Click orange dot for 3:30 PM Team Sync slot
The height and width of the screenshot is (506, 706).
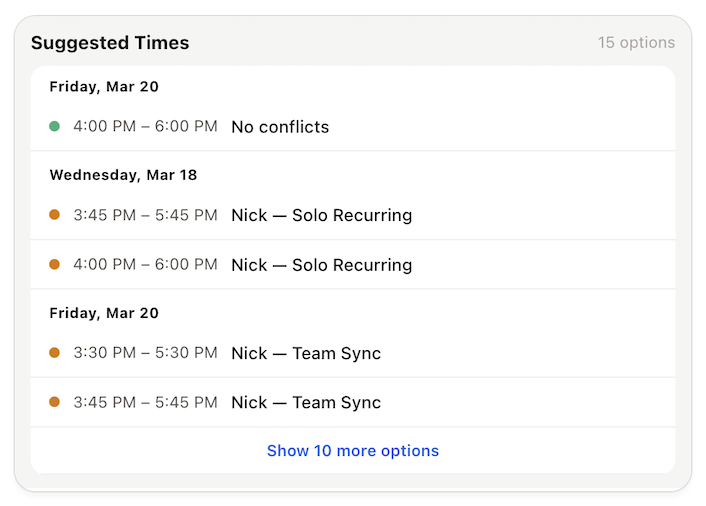[x=54, y=353]
